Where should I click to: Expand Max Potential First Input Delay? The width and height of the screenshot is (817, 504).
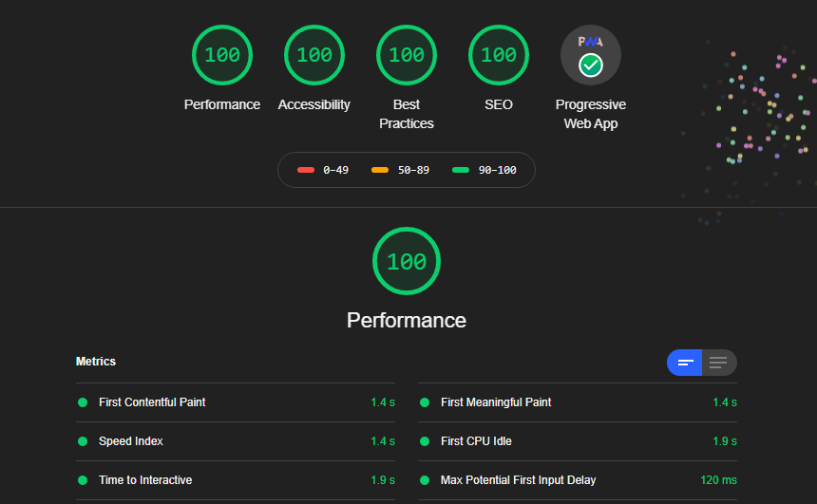pos(518,480)
